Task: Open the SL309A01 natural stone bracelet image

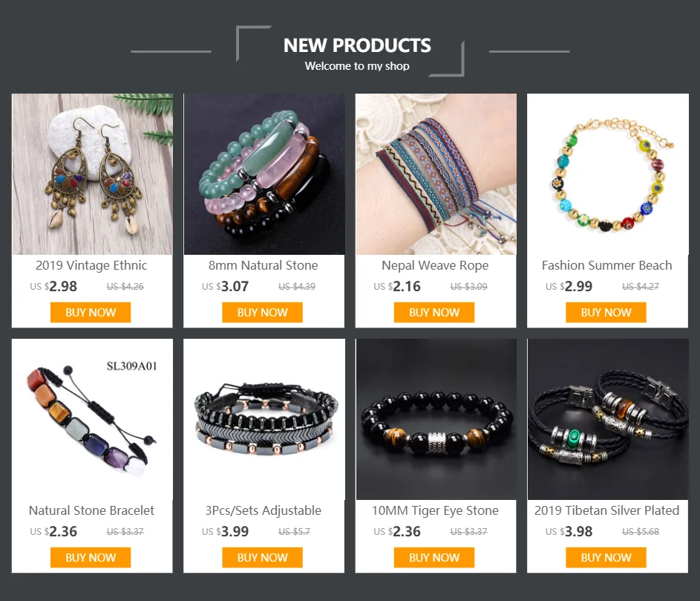Action: tap(92, 419)
